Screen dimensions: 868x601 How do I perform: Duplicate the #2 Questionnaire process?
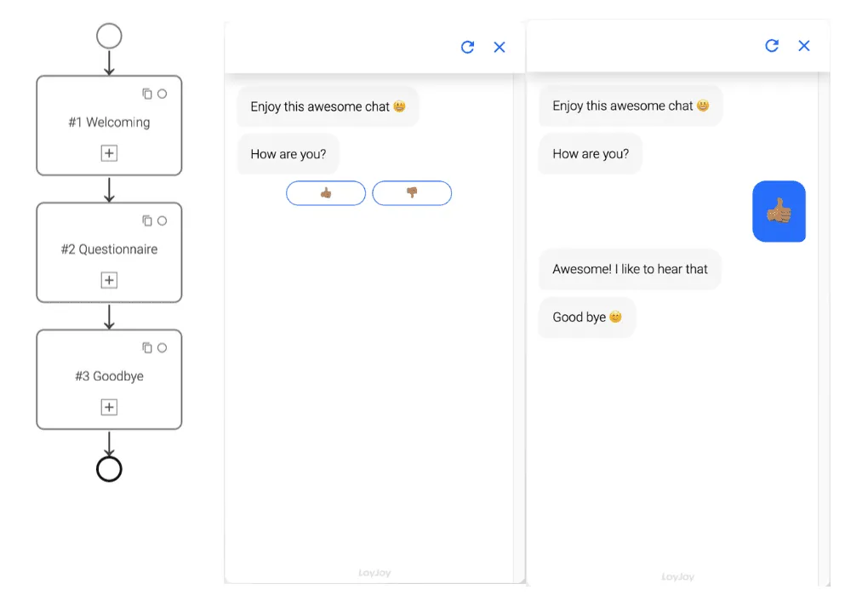(x=146, y=220)
